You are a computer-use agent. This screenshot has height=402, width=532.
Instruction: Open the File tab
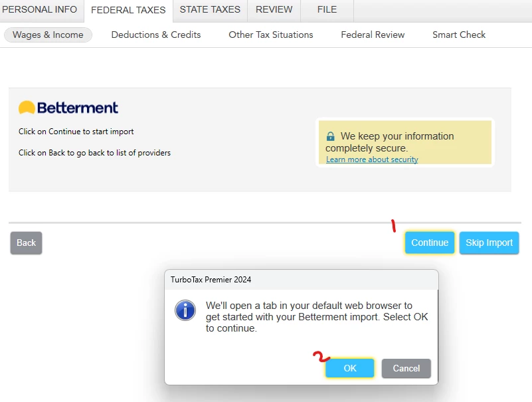tap(327, 9)
